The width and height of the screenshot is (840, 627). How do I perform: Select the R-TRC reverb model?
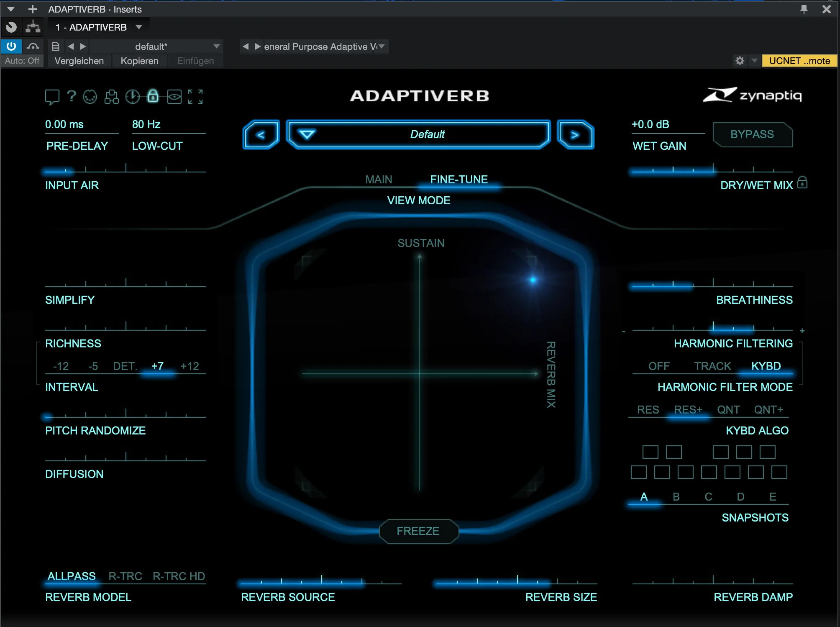coord(125,576)
